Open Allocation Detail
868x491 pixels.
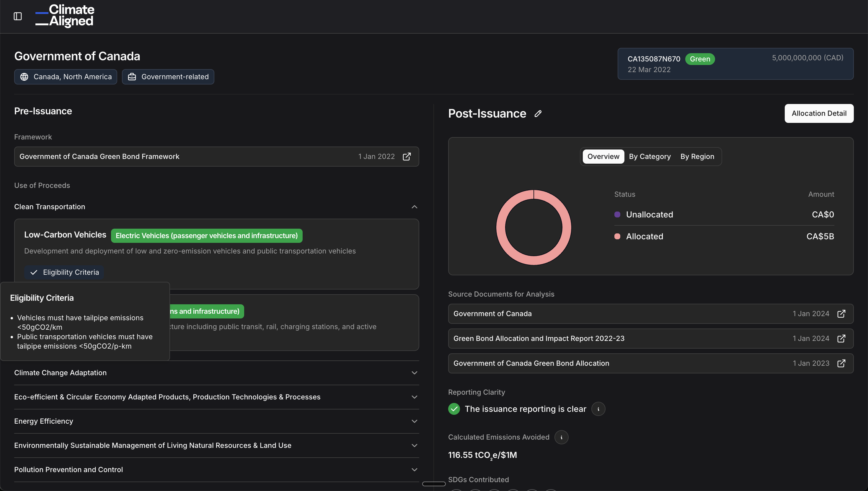tap(819, 113)
